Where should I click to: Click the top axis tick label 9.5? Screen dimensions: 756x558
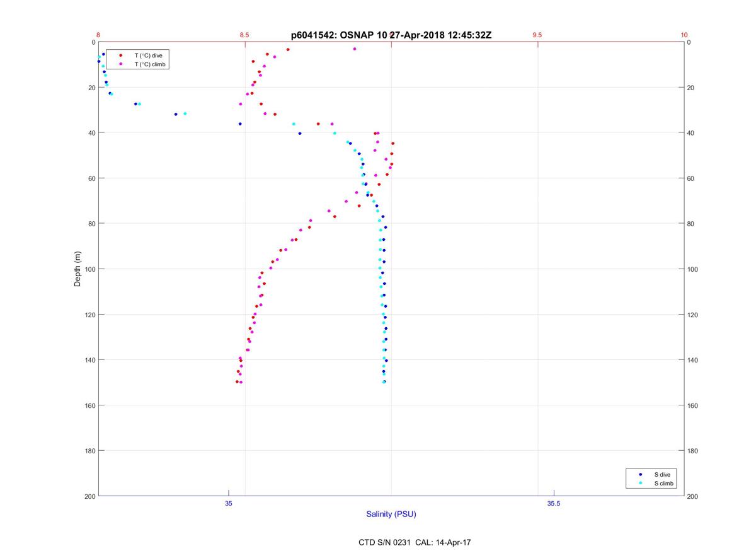pos(537,35)
